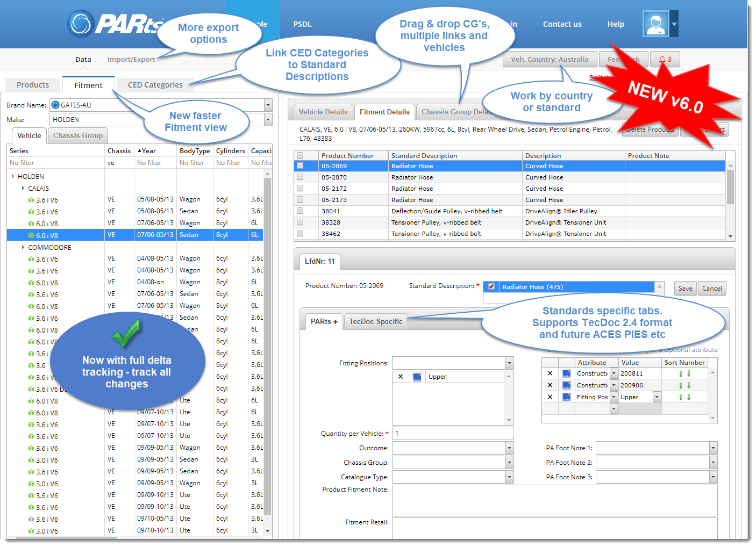756x547 pixels.
Task: Click the Save button
Action: pyautogui.click(x=686, y=289)
